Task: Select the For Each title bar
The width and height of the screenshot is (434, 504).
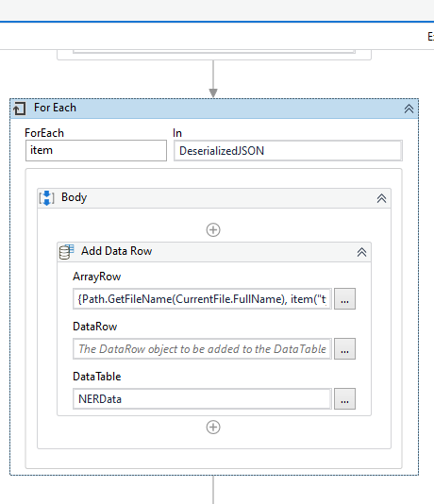Action: 214,109
